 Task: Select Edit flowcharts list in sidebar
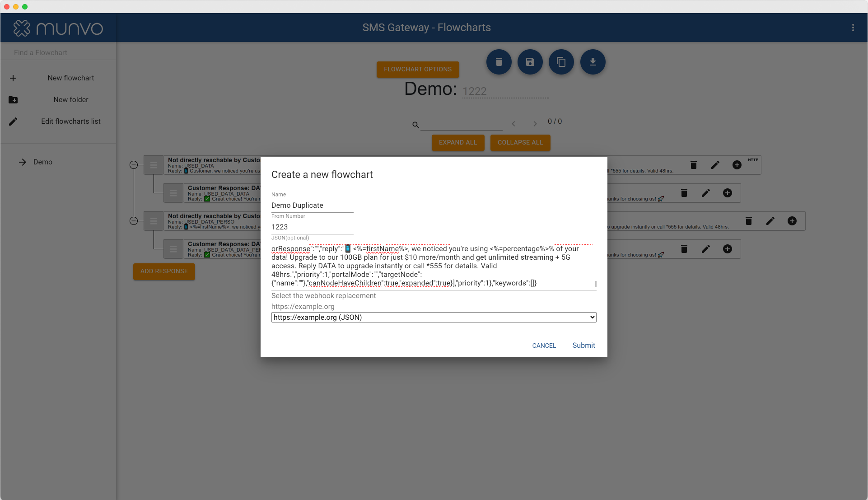click(71, 121)
